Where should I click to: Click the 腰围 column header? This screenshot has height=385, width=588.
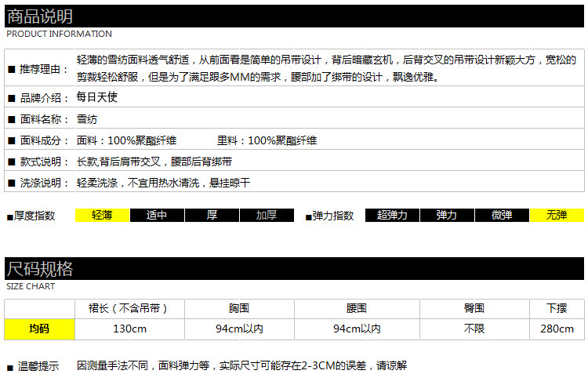coord(357,309)
